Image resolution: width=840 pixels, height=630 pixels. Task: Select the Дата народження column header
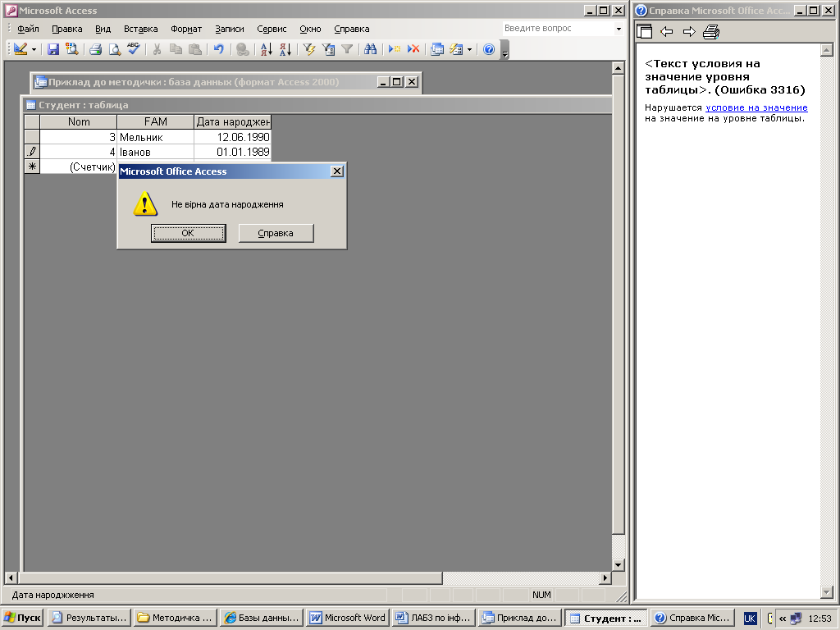pos(232,121)
